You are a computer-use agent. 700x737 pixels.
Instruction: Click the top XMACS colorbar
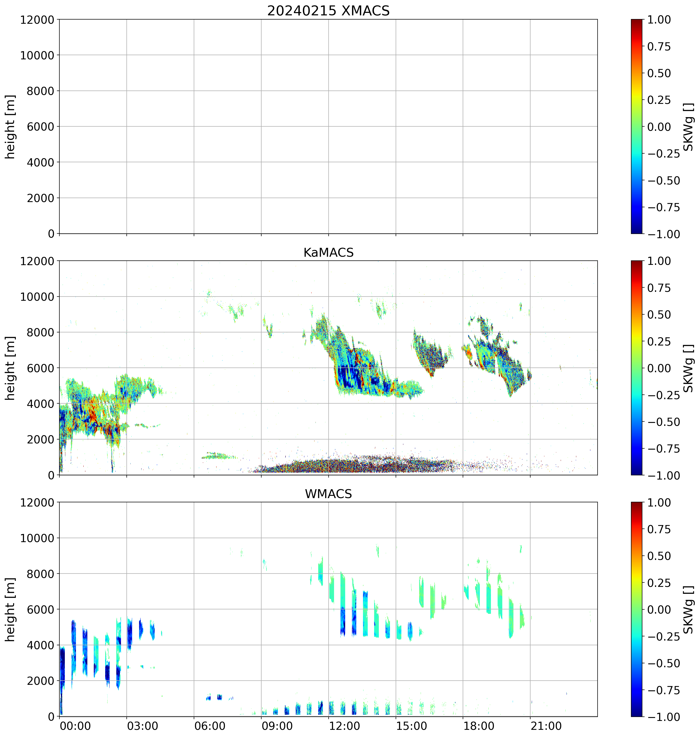(x=637, y=126)
